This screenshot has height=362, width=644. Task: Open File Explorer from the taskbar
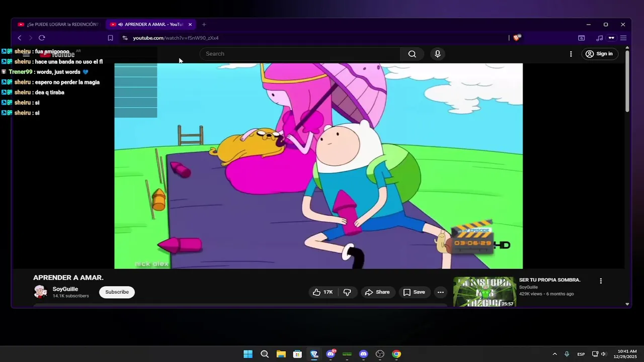click(x=281, y=354)
